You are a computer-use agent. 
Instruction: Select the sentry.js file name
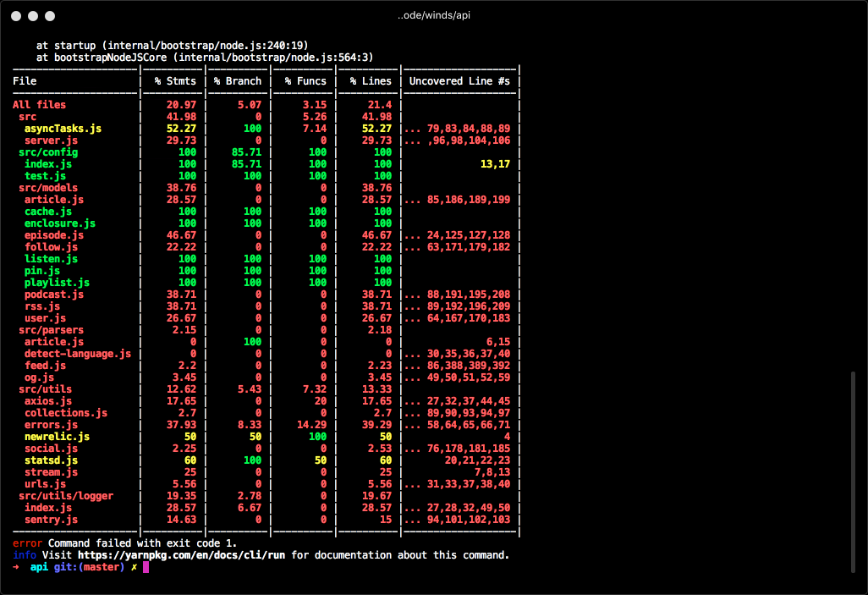51,520
